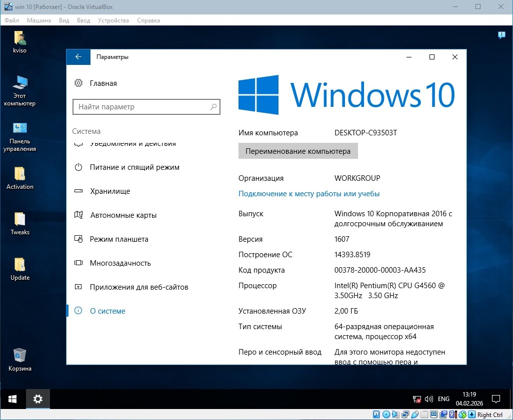
Task: Click the Найти параметр search field
Action: pyautogui.click(x=141, y=107)
